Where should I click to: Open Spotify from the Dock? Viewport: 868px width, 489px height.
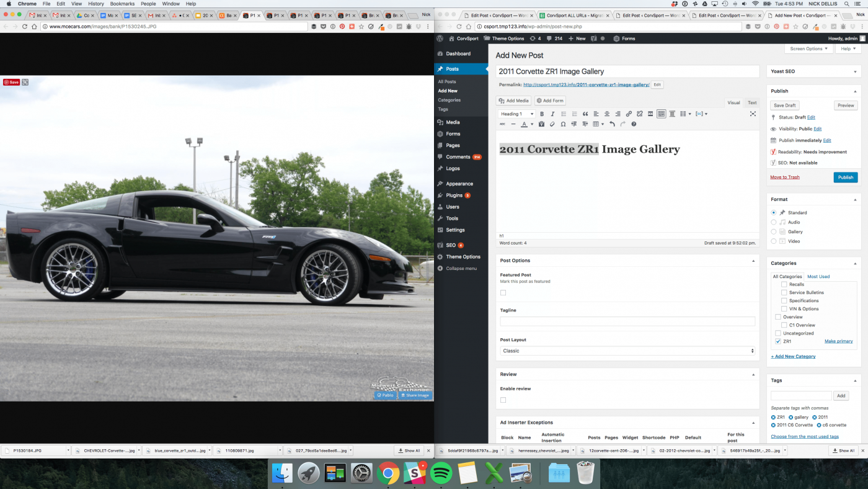441,474
